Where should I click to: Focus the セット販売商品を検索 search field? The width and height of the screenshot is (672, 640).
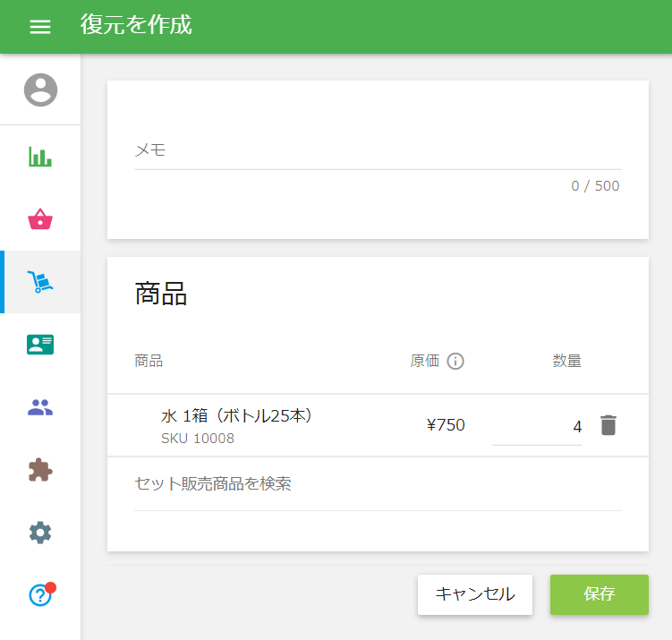click(378, 484)
